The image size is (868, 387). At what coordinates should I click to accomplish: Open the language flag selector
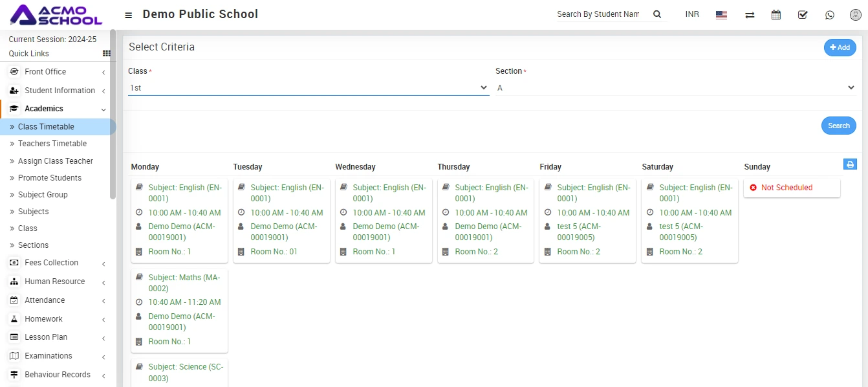[721, 15]
